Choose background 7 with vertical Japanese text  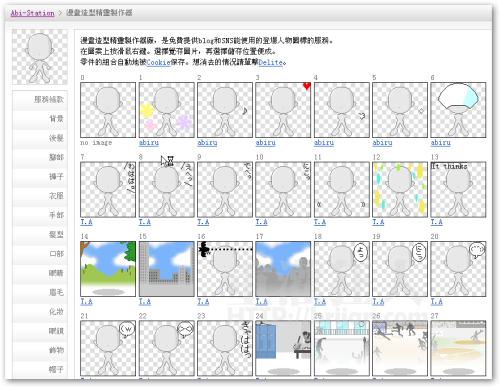(108, 190)
